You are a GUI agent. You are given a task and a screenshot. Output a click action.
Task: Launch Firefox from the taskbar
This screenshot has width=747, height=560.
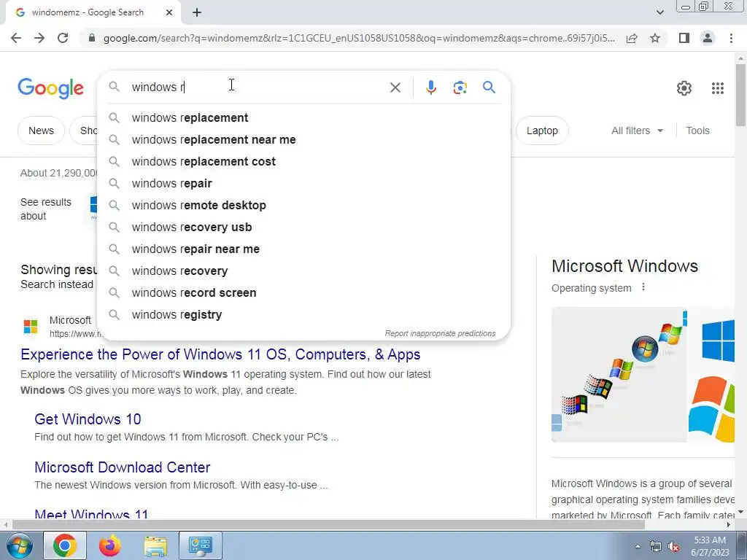click(x=110, y=545)
